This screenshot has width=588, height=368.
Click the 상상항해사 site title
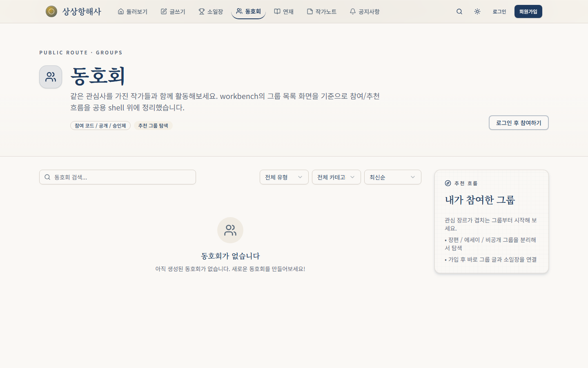[x=82, y=11]
